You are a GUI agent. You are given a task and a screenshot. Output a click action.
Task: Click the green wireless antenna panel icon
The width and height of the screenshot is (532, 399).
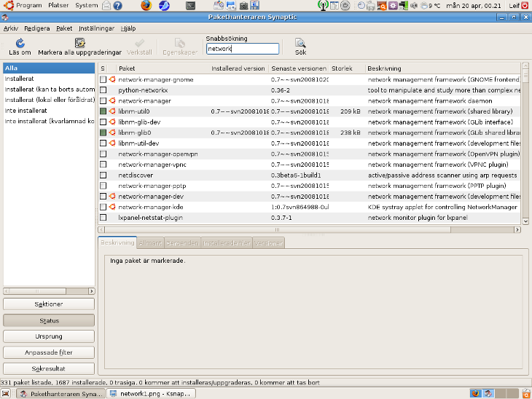(323, 5)
